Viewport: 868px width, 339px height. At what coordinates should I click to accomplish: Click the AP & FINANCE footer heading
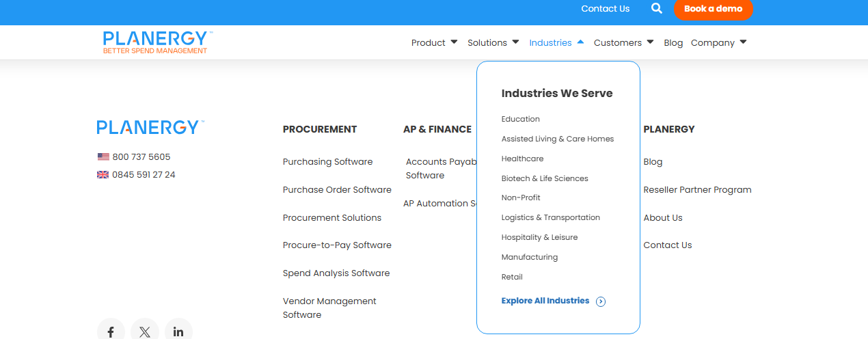click(x=437, y=129)
